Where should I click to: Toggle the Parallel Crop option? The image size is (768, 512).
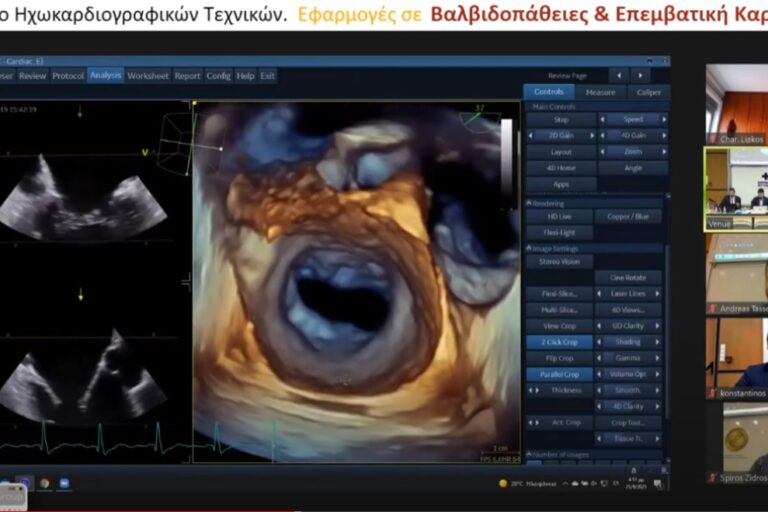tap(559, 374)
